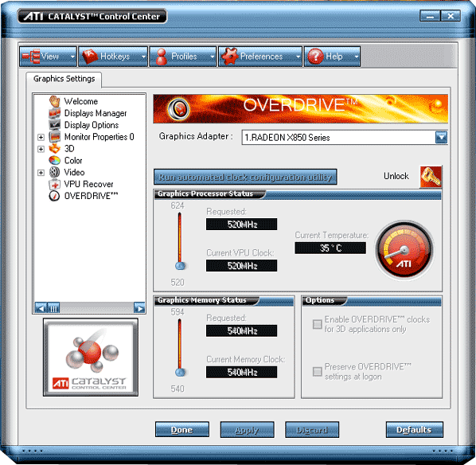Enable OVERDRIVE clocks for 3D applications only
Viewport: 476px width, 465px height.
click(318, 324)
